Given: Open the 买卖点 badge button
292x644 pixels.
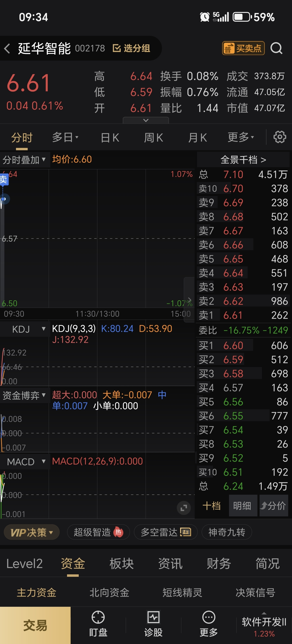Looking at the screenshot, I should (x=243, y=48).
